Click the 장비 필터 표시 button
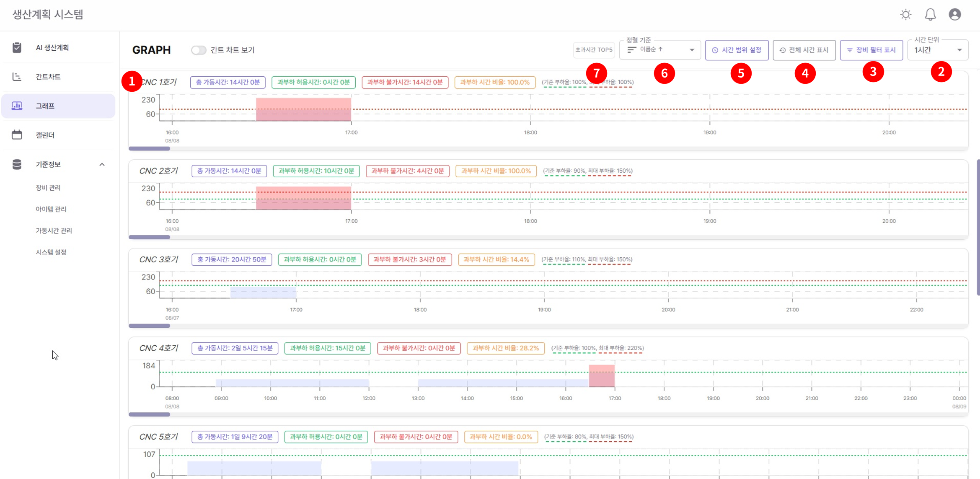The height and width of the screenshot is (479, 980). 871,50
